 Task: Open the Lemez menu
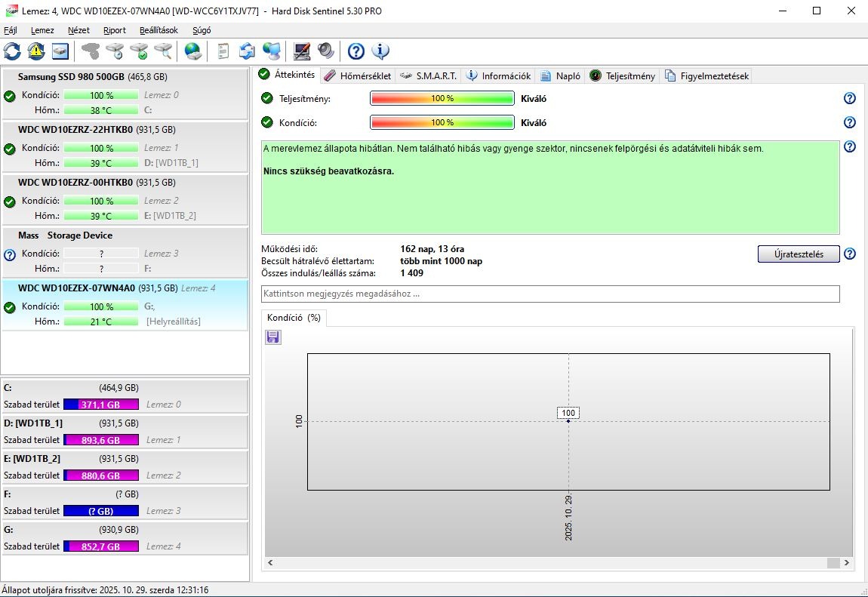click(42, 30)
